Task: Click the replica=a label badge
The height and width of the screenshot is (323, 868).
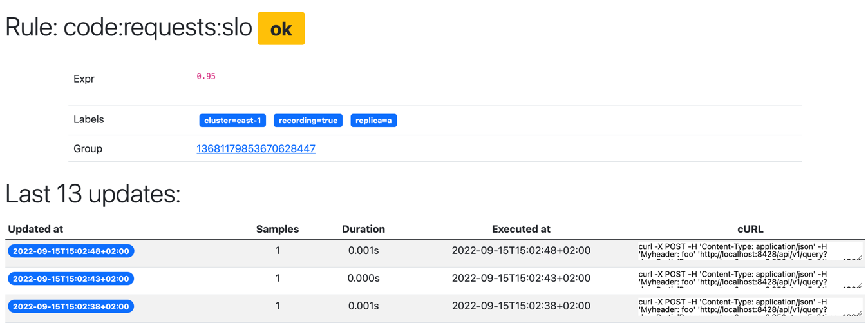Action: (373, 121)
